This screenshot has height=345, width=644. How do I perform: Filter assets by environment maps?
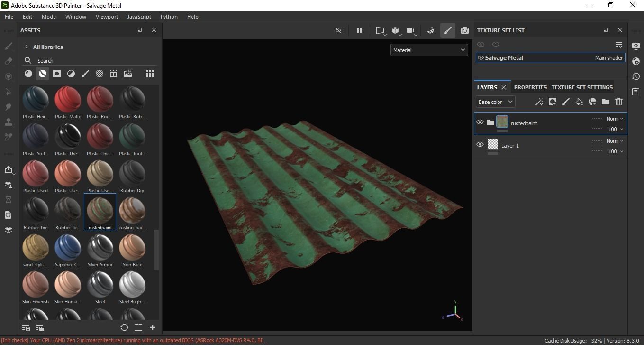point(128,74)
